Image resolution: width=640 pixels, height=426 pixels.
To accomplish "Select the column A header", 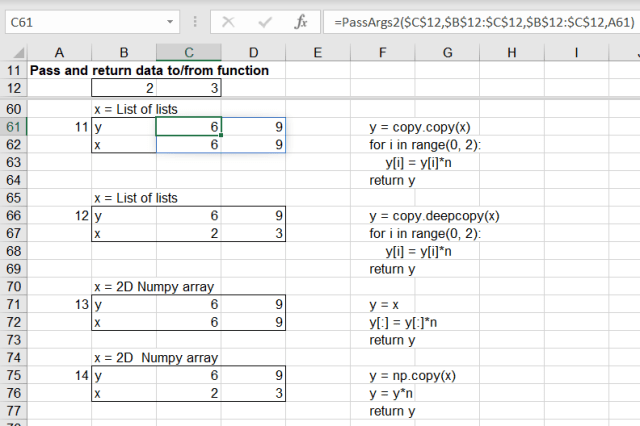I will [59, 52].
